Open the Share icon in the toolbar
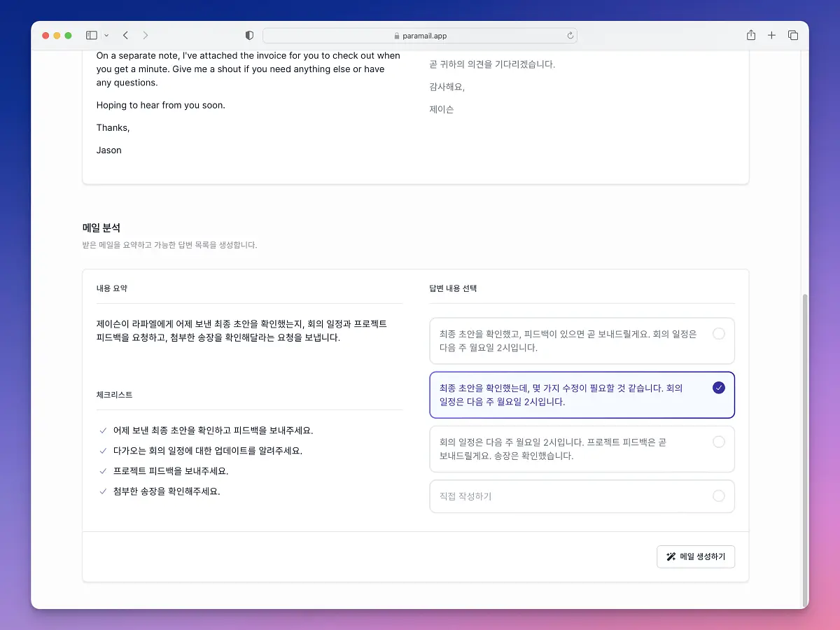Image resolution: width=840 pixels, height=630 pixels. 751,35
